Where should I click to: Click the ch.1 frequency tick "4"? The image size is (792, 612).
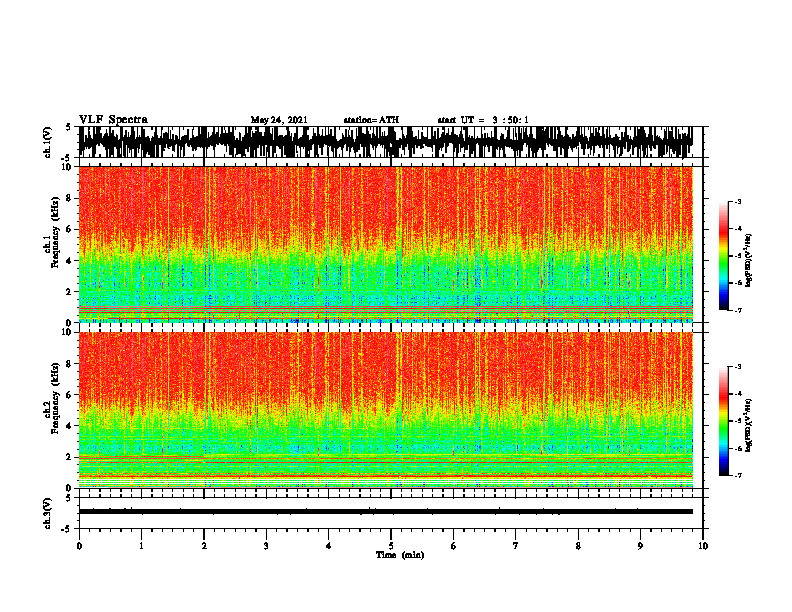click(70, 261)
